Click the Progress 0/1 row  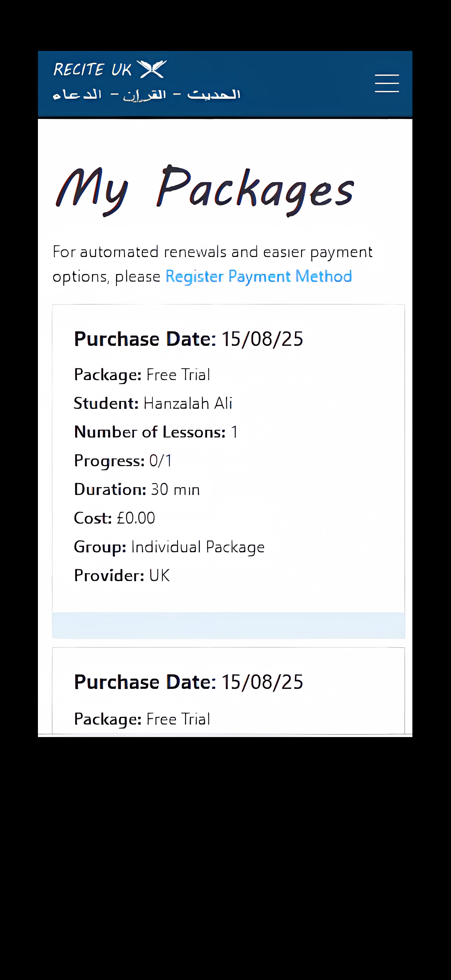123,461
